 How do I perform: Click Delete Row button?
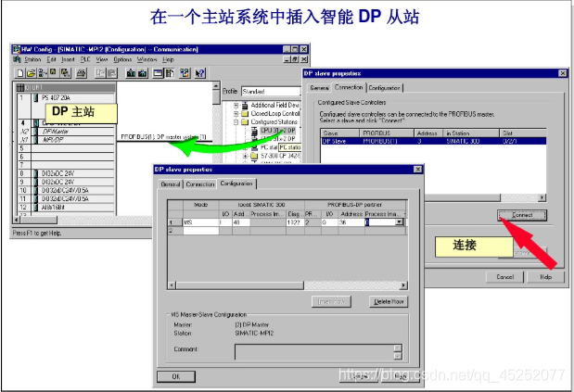pos(389,302)
